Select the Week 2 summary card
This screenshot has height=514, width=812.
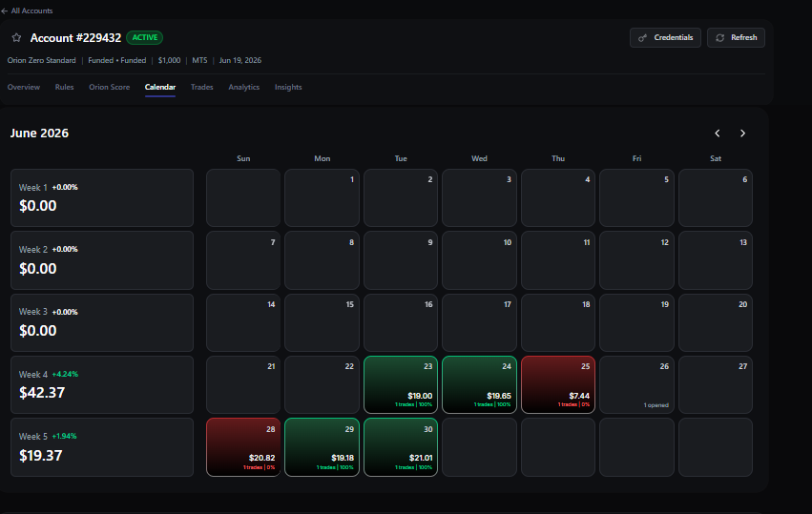pos(102,260)
